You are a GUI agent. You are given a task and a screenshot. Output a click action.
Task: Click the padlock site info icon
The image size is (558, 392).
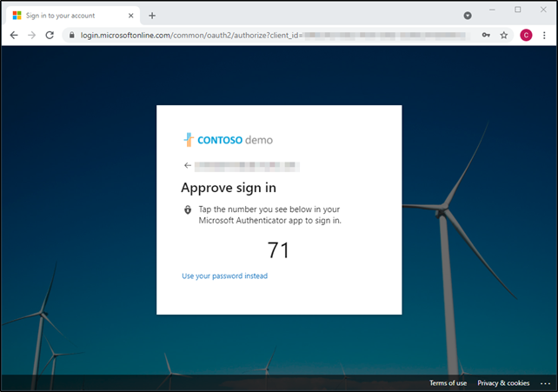[x=71, y=35]
